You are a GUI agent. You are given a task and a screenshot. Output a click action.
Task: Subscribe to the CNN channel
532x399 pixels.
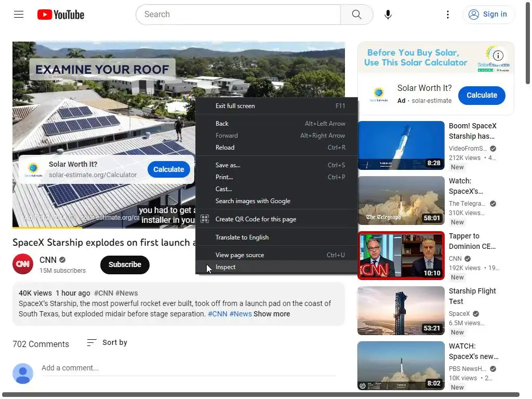pos(125,264)
